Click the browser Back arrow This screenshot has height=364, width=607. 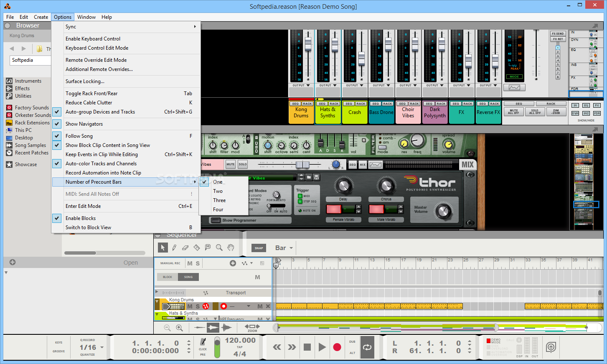12,49
